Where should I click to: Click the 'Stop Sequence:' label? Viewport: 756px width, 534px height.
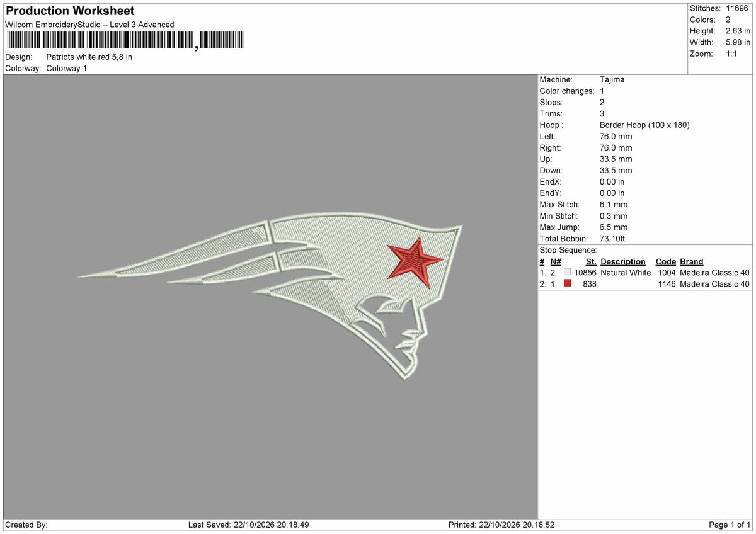568,250
